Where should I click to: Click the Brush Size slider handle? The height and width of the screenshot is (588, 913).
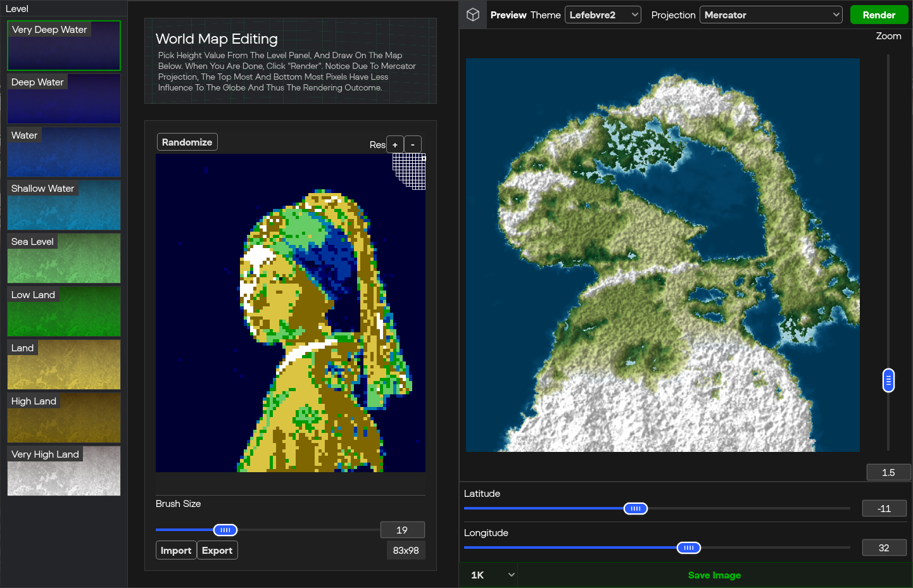click(x=225, y=530)
